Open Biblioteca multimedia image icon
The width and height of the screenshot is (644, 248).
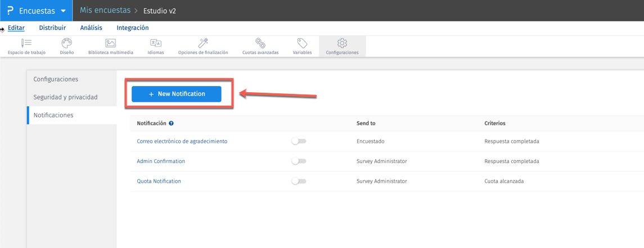(110, 43)
